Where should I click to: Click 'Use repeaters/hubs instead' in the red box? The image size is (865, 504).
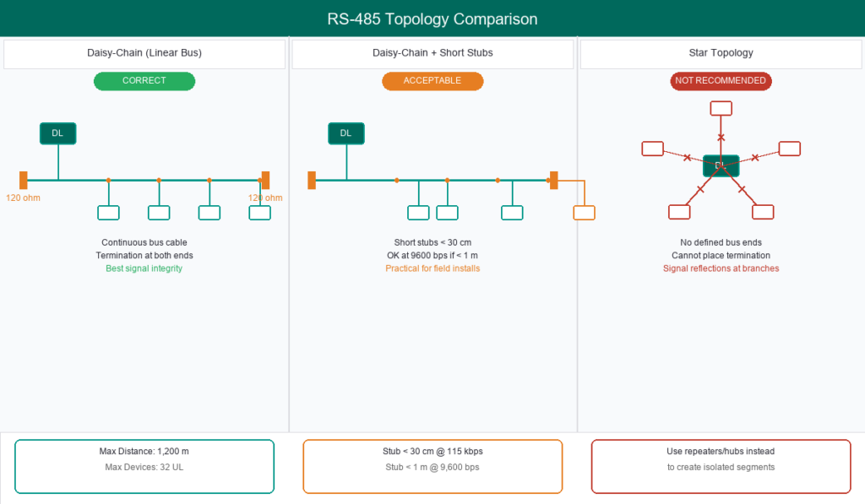click(721, 452)
